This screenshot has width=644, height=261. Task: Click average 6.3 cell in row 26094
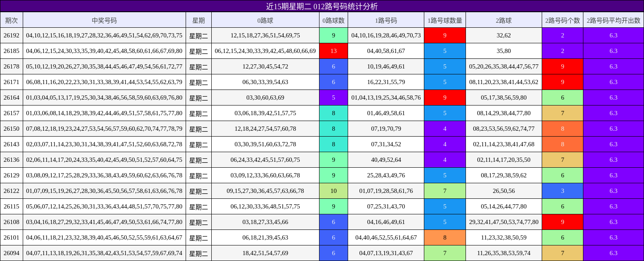[613, 253]
